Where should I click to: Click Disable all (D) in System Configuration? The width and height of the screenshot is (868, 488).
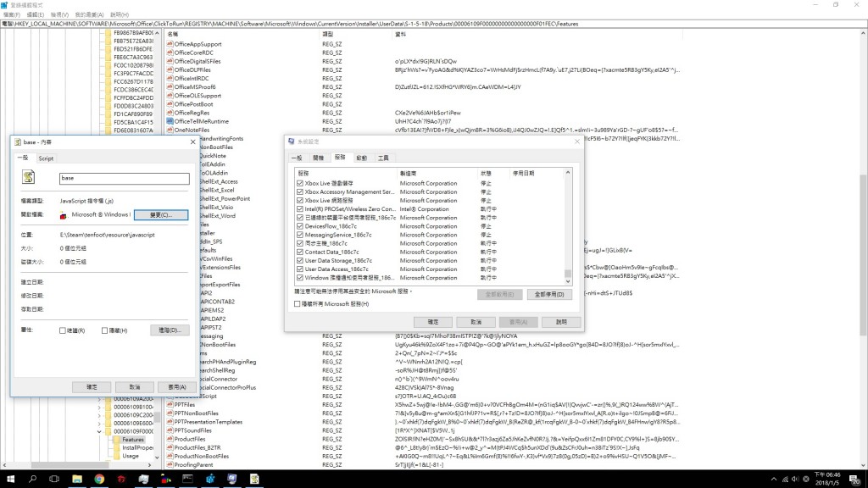[x=549, y=294]
